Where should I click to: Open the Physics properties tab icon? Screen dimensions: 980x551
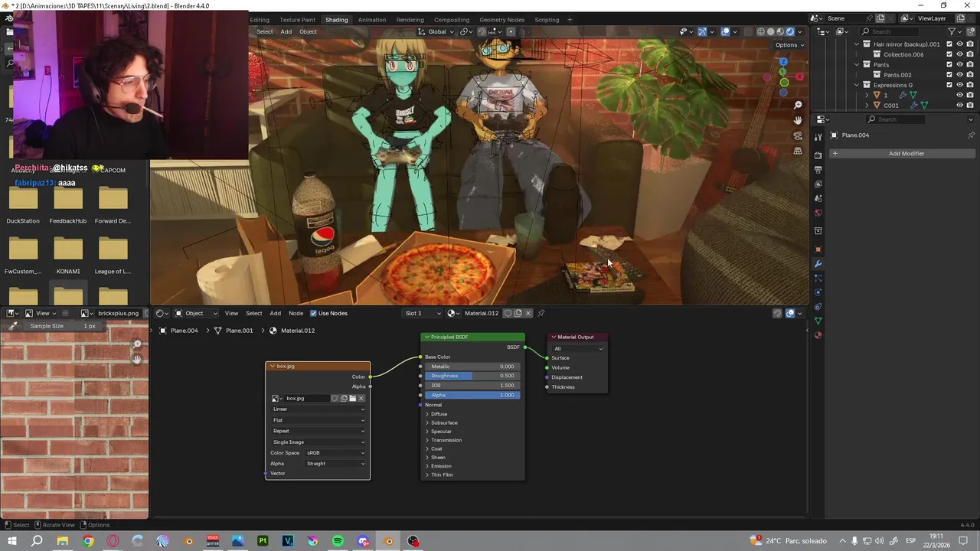click(818, 292)
